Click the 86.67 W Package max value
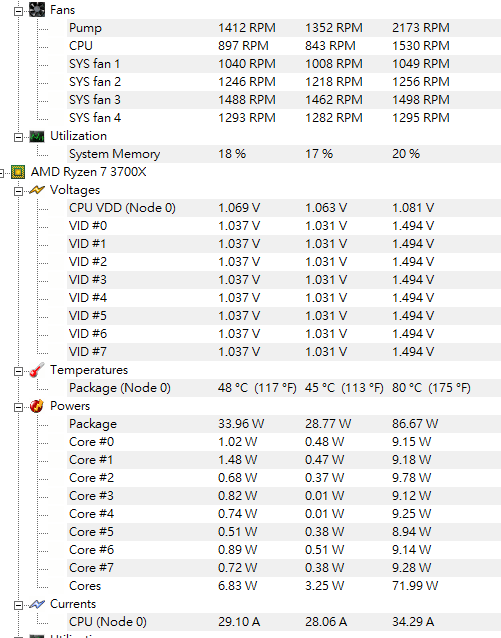Viewport: 501px width, 638px height. point(415,424)
